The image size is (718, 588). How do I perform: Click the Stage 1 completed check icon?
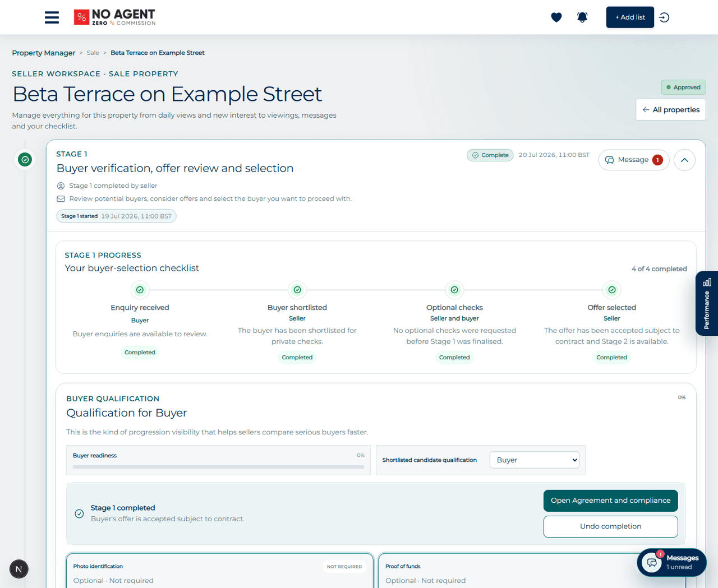(x=80, y=513)
